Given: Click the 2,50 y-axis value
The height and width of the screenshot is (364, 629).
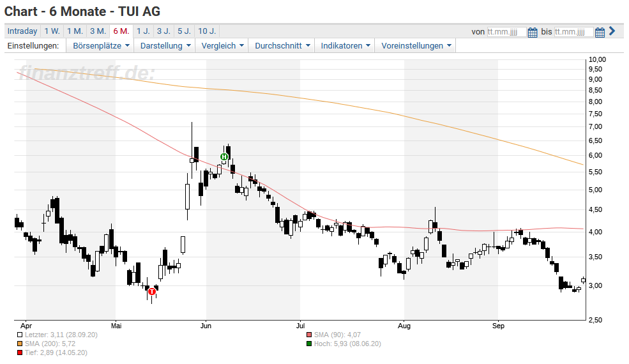Looking at the screenshot, I should [x=595, y=320].
